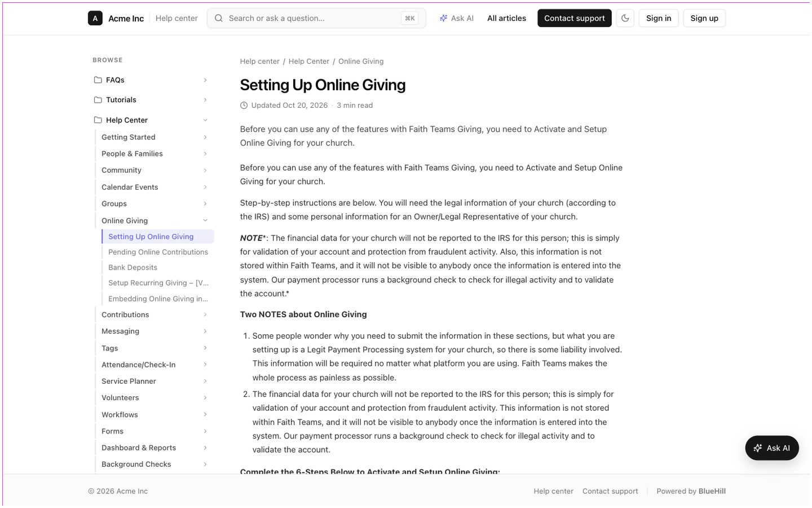Click the clock icon beside updated date
Image resolution: width=812 pixels, height=508 pixels.
click(244, 106)
